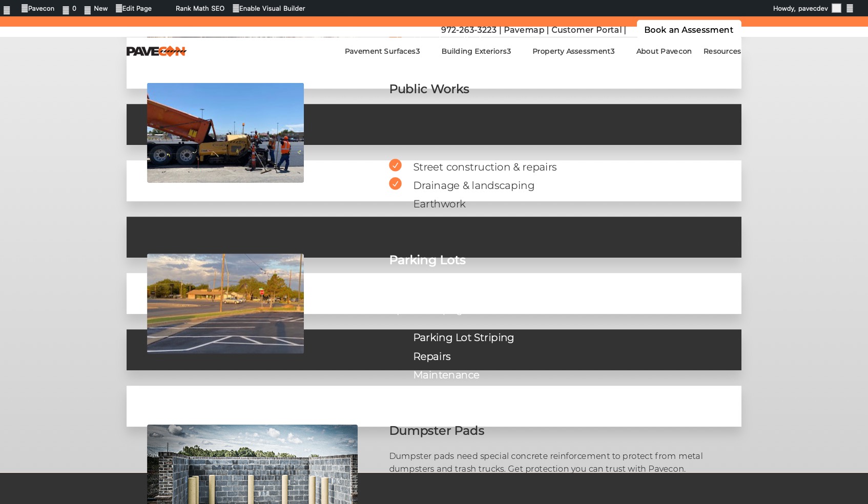
Task: Expand the Building Exteriors dropdown menu
Action: [x=476, y=51]
